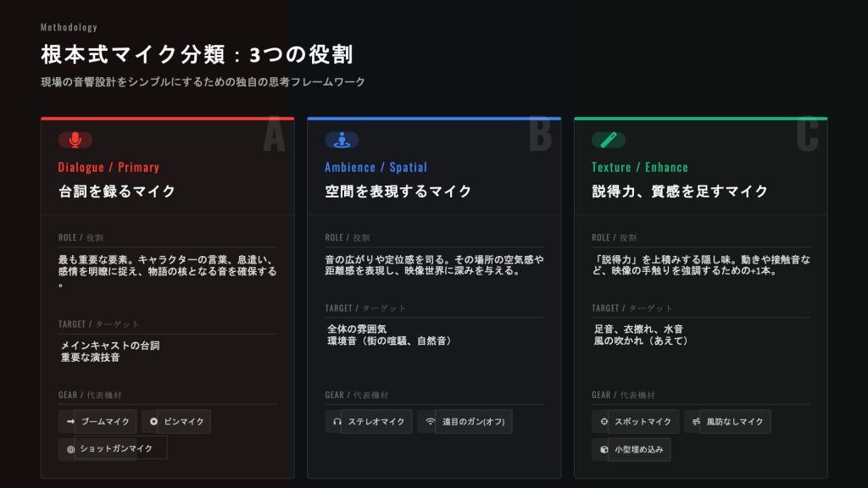This screenshot has height=488, width=868.
Task: Click the crosshair icon beside スポットマイク
Action: pyautogui.click(x=604, y=421)
